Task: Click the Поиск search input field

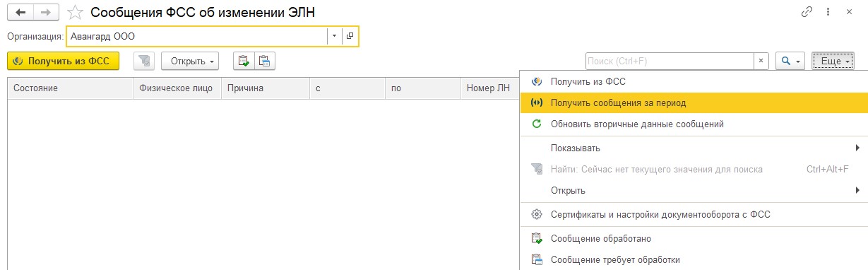Action: tap(670, 61)
